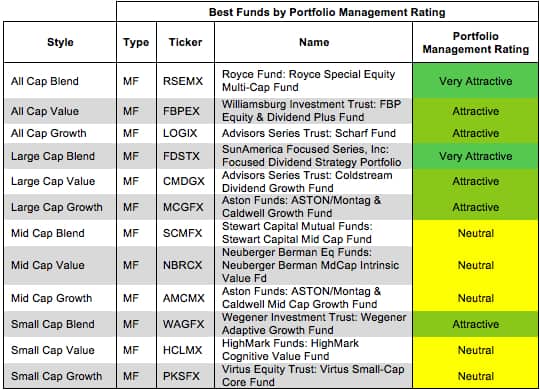540x390 pixels.
Task: Click Royce Special Equity Multi-Cap Fund name
Action: coord(308,81)
